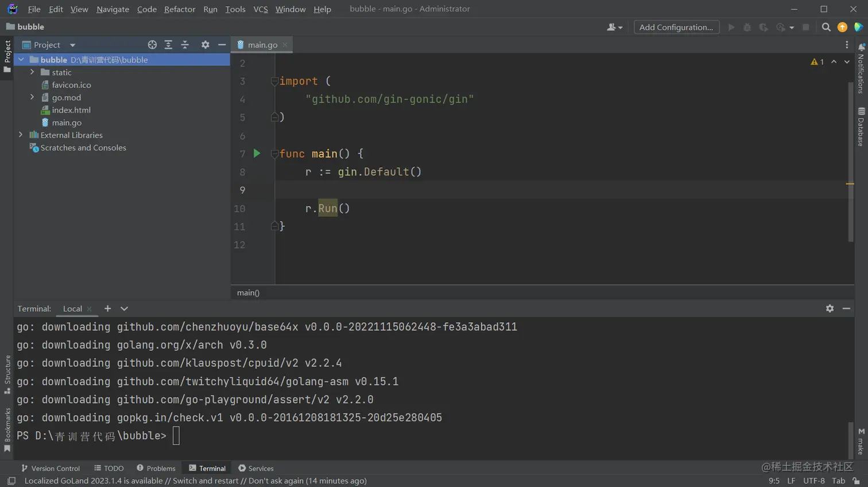Hide the Project panel with minus icon
This screenshot has height=487, width=868.
click(222, 45)
